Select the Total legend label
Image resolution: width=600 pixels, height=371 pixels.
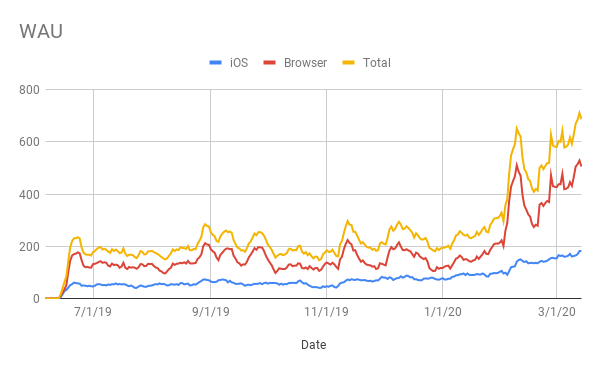pos(377,63)
